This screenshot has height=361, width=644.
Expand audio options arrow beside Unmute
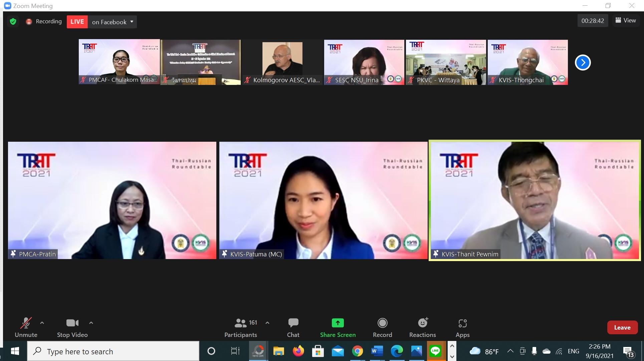[x=42, y=323]
